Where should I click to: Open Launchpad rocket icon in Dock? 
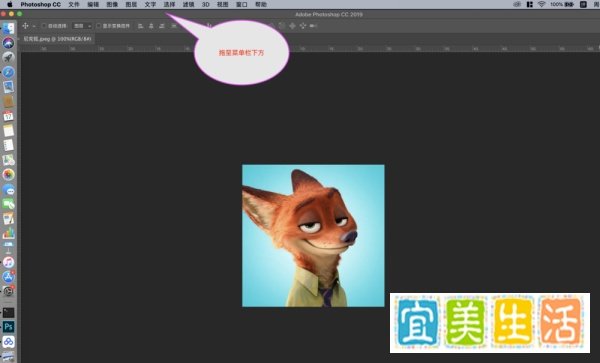pos(8,57)
